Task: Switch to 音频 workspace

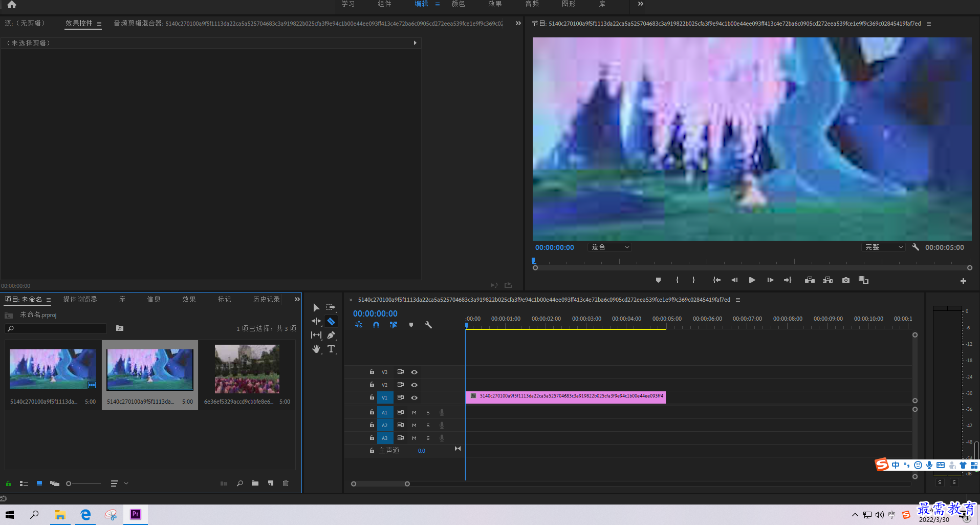Action: point(532,4)
